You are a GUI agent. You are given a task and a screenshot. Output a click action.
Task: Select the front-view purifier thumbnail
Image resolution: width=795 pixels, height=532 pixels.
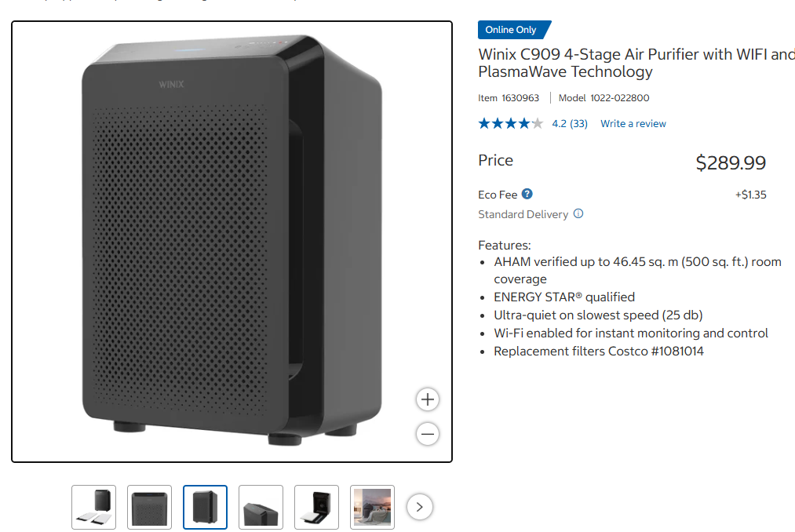point(150,507)
